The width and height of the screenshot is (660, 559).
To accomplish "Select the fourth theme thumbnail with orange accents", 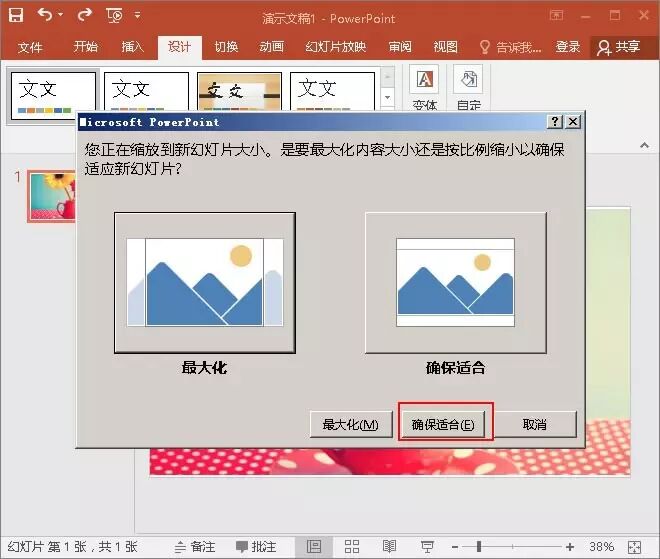I will [x=333, y=92].
